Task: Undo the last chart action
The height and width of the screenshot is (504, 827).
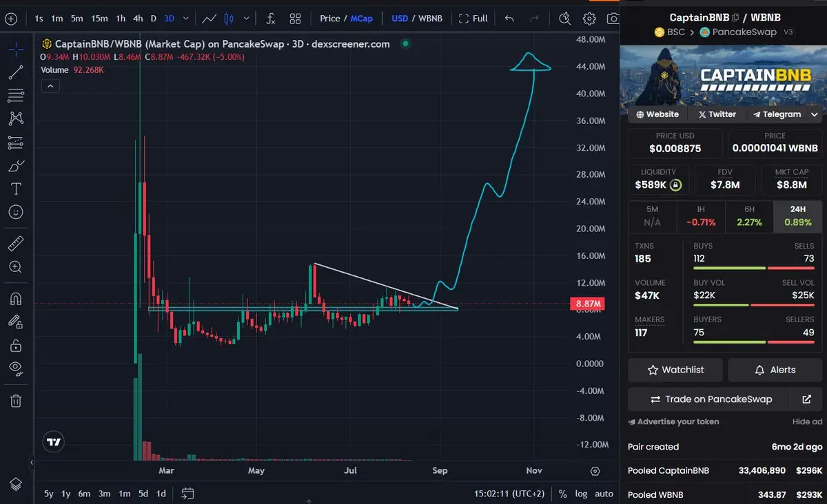Action: tap(509, 19)
